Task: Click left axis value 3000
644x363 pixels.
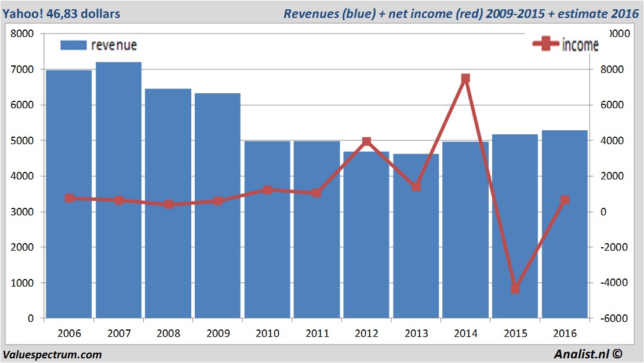Action: click(22, 212)
